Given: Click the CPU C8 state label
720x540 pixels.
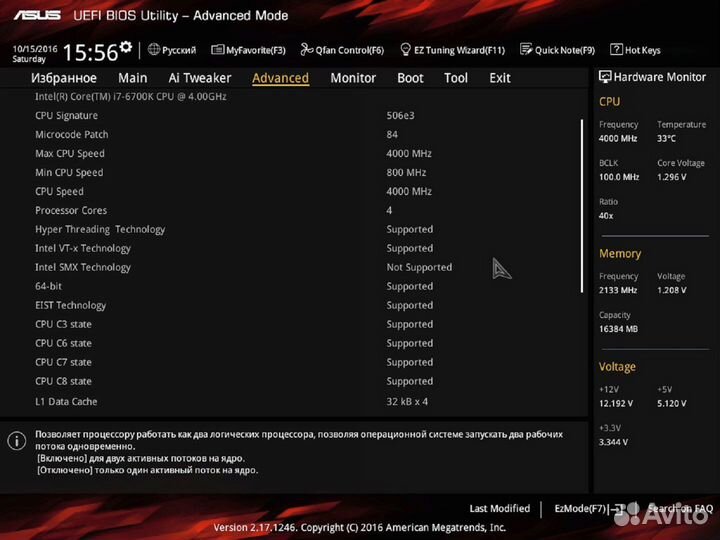Looking at the screenshot, I should click(63, 381).
